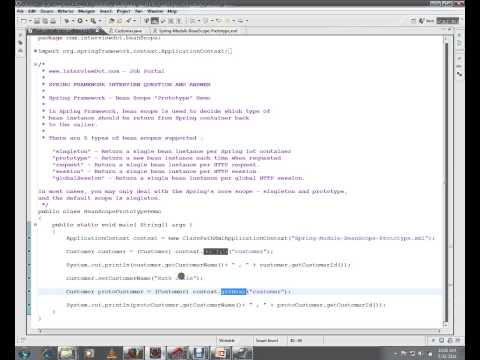The width and height of the screenshot is (480, 360).
Task: Expand the Run configurations dropdown arrow
Action: pos(86,21)
